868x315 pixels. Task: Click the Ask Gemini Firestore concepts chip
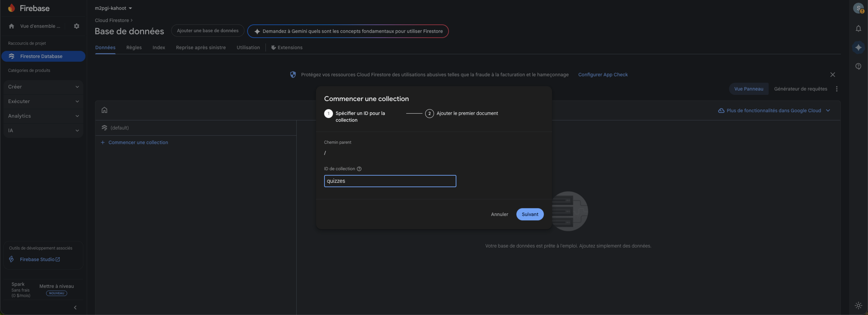coord(348,31)
